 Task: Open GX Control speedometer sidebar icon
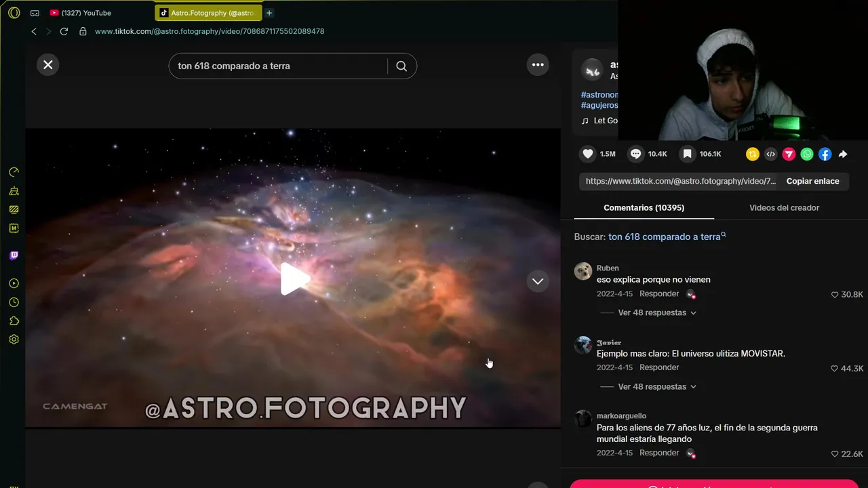tap(14, 172)
